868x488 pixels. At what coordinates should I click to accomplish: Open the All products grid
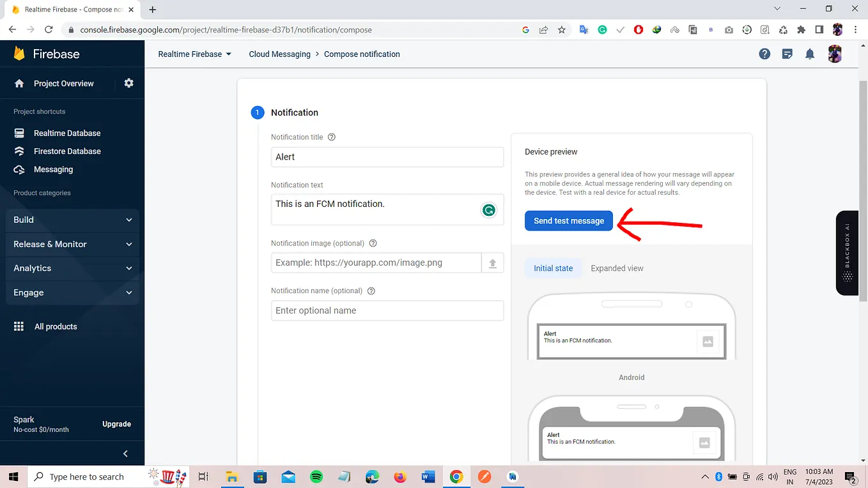[56, 326]
